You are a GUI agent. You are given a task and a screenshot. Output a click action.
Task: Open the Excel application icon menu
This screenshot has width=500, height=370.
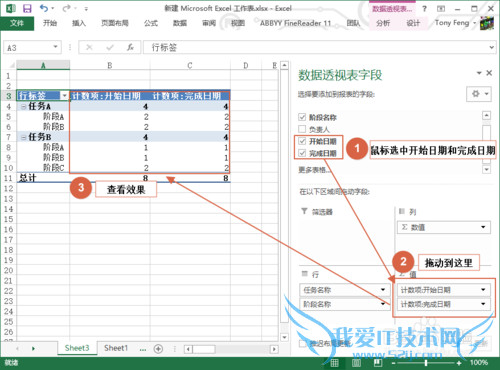(11, 8)
